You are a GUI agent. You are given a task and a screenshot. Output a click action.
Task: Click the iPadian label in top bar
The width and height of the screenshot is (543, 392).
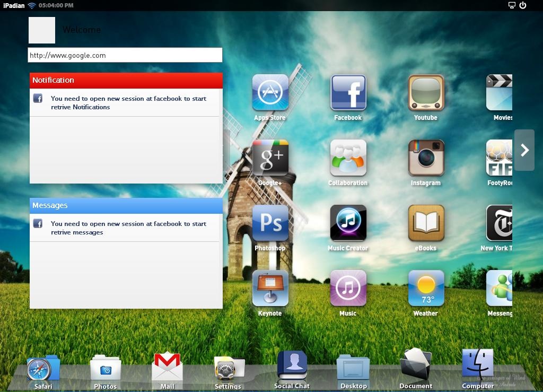(x=14, y=5)
